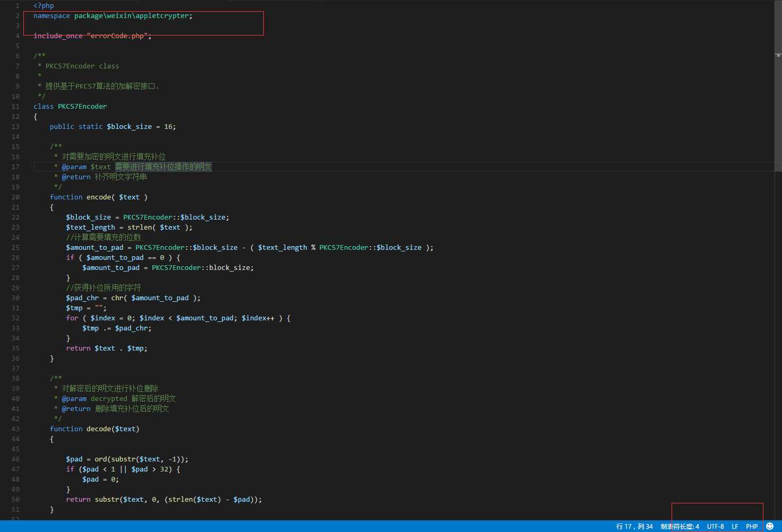Click the <?php opening tag

[44, 6]
